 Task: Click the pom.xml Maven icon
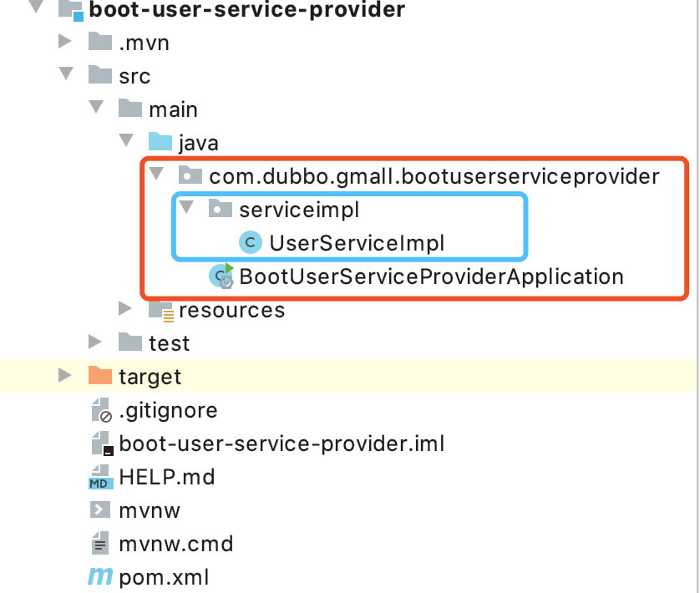(100, 576)
